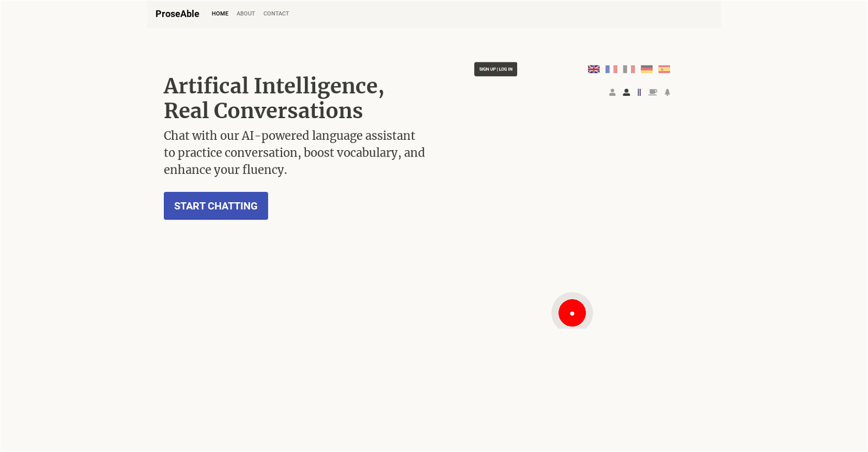
Task: Choose the coffee cup icon
Action: (x=653, y=93)
